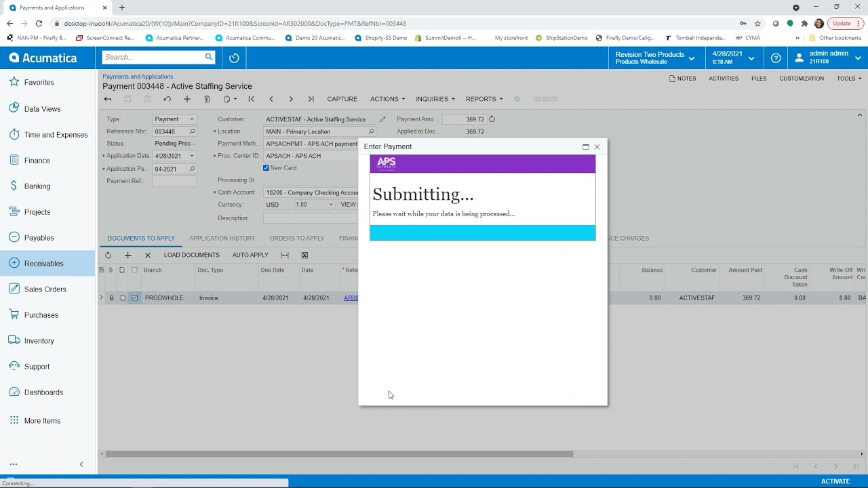The width and height of the screenshot is (868, 488).
Task: Export the grid to Excel
Action: (x=304, y=255)
